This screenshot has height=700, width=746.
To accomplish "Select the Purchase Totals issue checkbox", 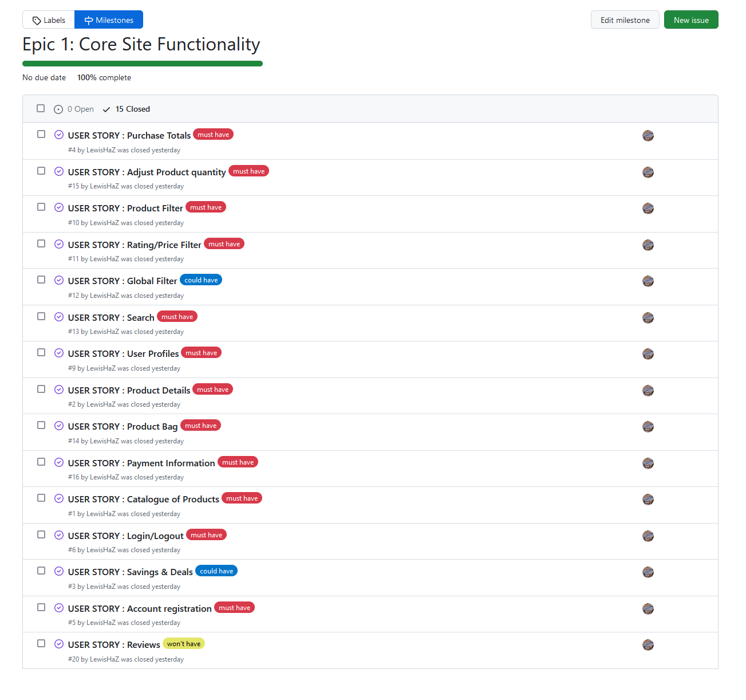I will pyautogui.click(x=41, y=134).
